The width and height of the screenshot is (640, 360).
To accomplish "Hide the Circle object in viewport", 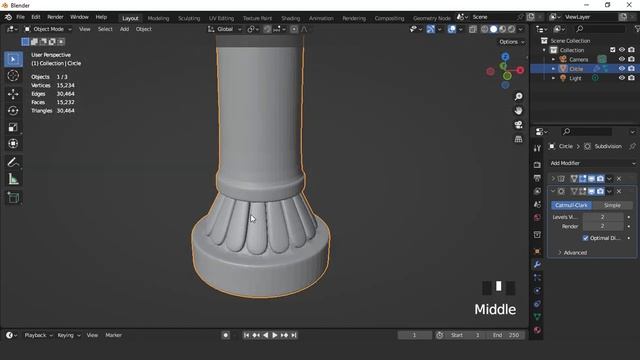I will 622,69.
